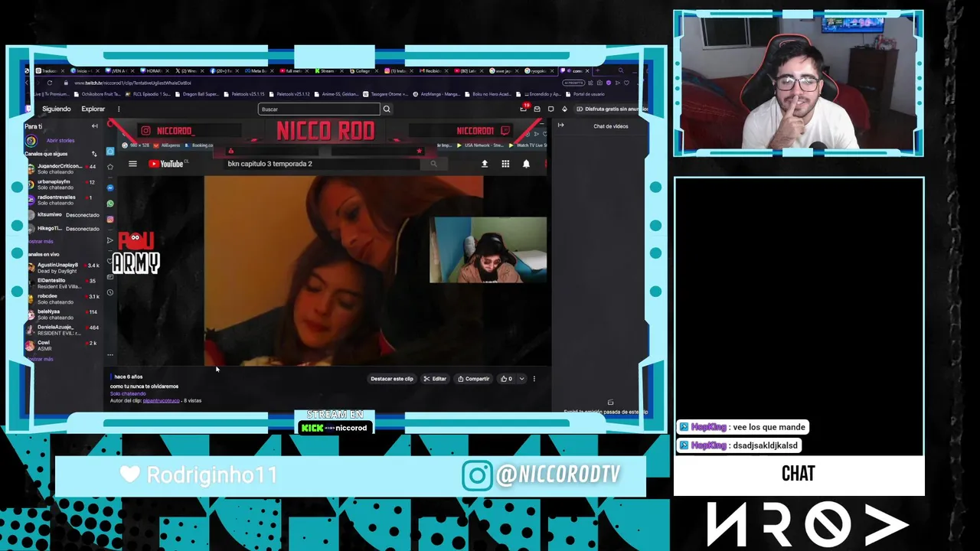The width and height of the screenshot is (980, 551).
Task: Open ElDantesillo Resident Evil channel
Action: tap(62, 283)
